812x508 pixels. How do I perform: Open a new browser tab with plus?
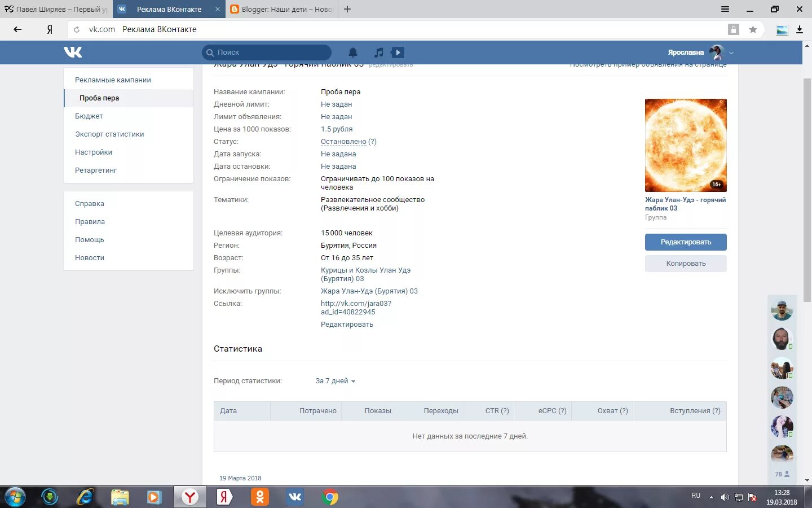pyautogui.click(x=347, y=9)
